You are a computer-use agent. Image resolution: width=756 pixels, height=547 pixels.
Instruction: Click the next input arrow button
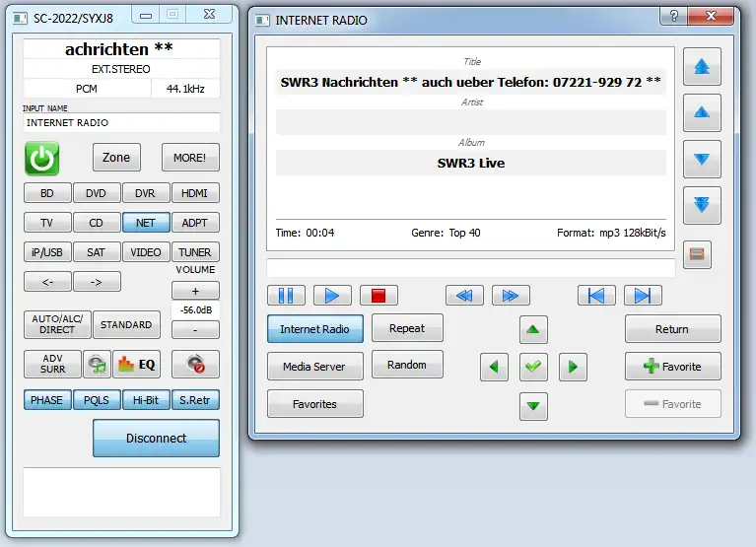pyautogui.click(x=97, y=282)
